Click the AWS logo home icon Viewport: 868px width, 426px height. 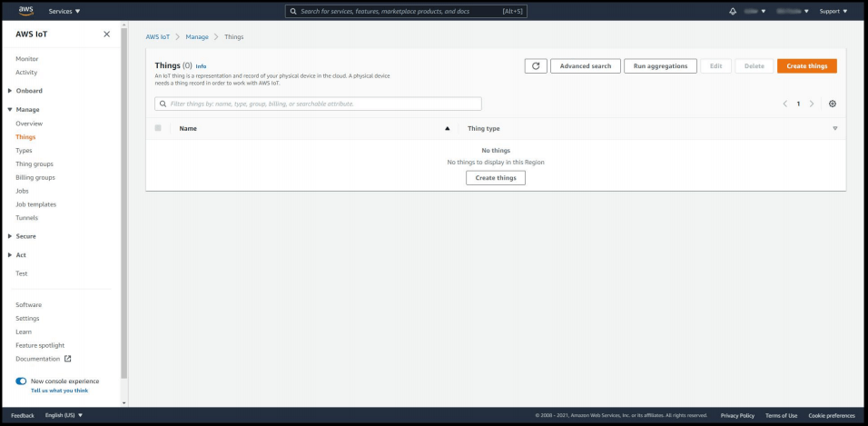point(26,11)
